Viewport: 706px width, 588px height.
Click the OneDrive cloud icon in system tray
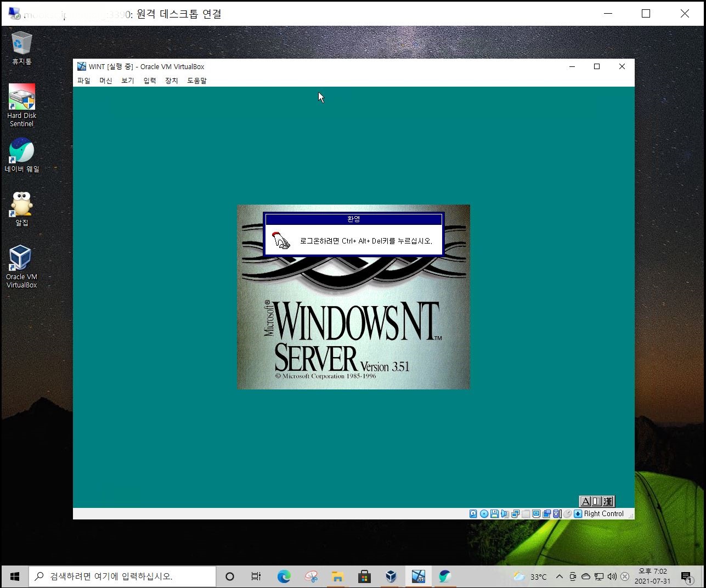click(x=586, y=576)
